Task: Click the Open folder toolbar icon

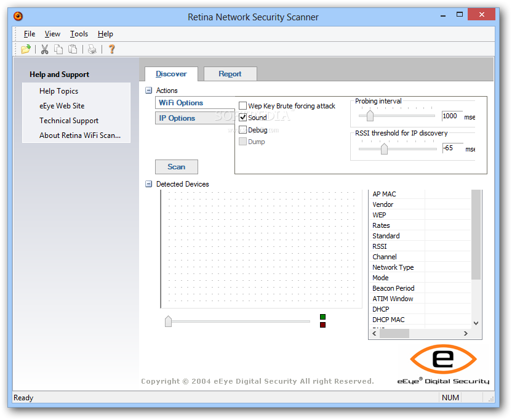Action: (x=25, y=49)
